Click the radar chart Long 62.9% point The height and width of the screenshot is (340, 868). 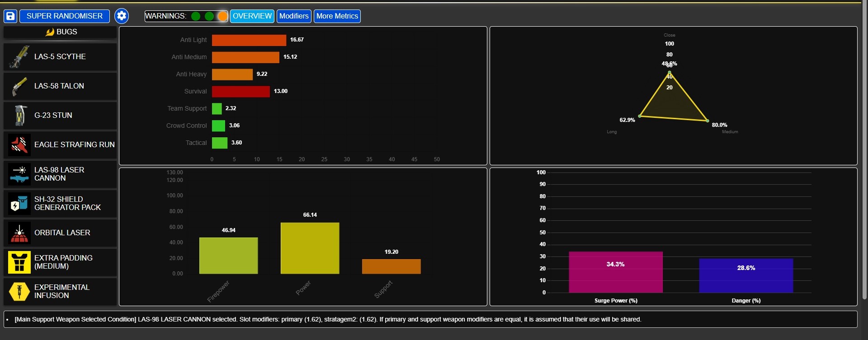[640, 116]
